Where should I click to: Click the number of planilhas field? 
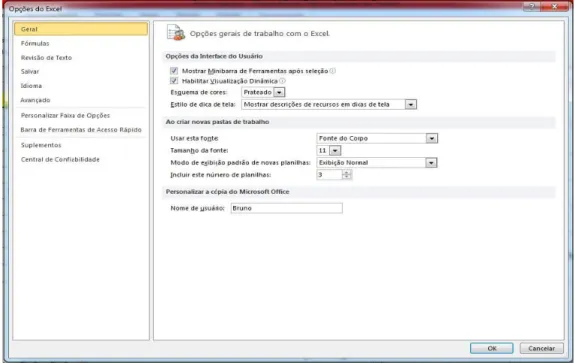point(329,175)
